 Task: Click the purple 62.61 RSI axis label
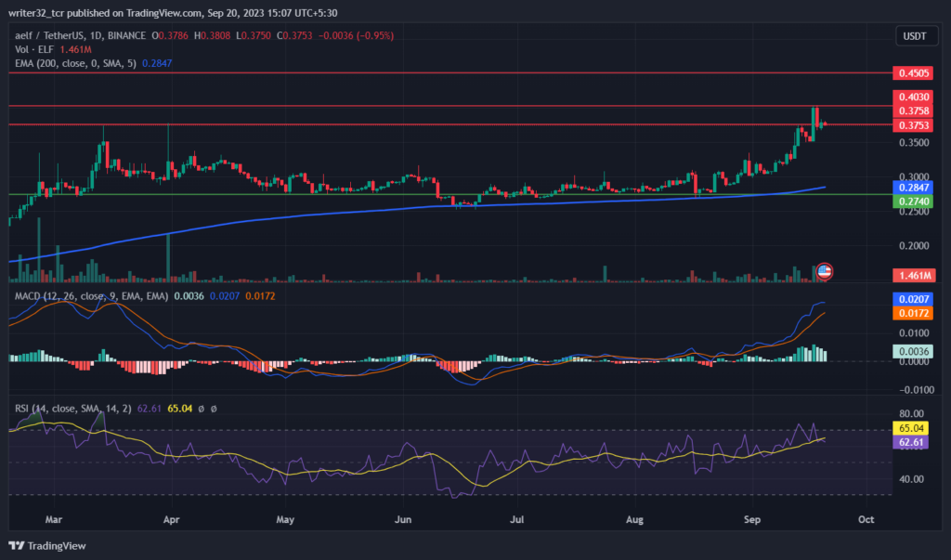911,442
